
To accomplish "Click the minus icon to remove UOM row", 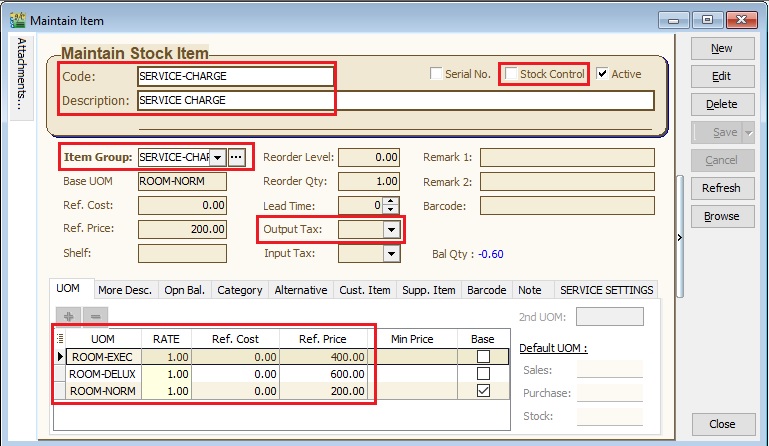I will (x=95, y=315).
